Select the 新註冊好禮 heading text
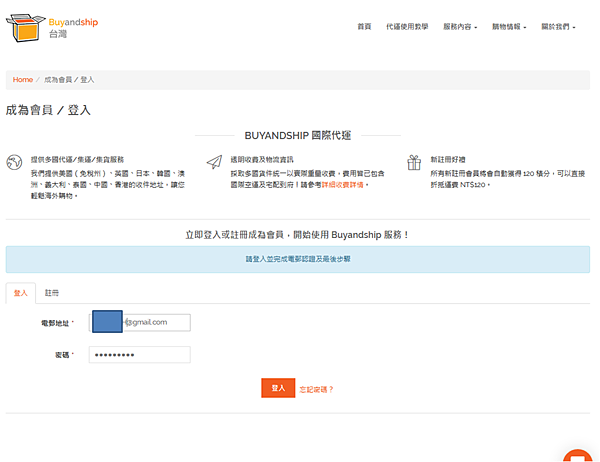The height and width of the screenshot is (462, 600). pyautogui.click(x=448, y=160)
